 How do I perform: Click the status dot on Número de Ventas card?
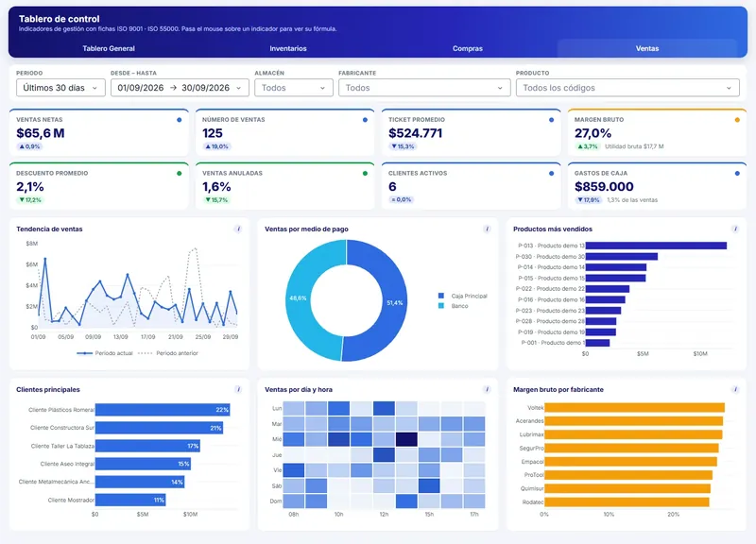pos(365,120)
